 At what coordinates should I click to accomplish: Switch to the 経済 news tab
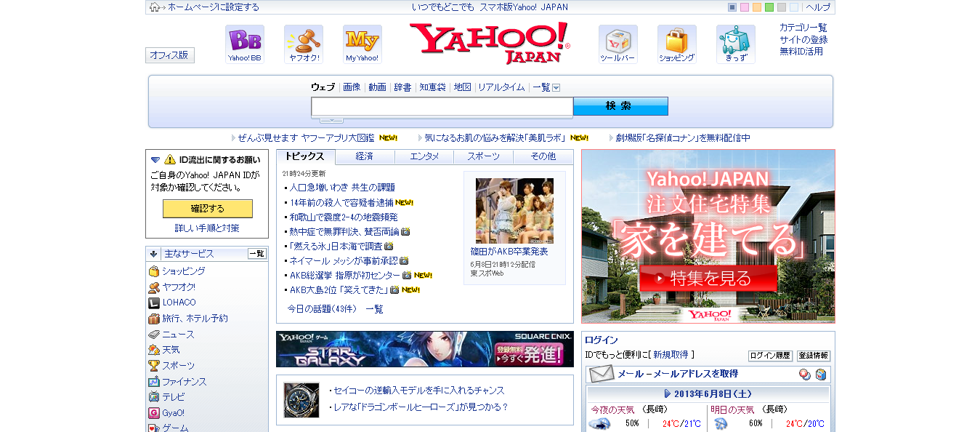[x=365, y=156]
